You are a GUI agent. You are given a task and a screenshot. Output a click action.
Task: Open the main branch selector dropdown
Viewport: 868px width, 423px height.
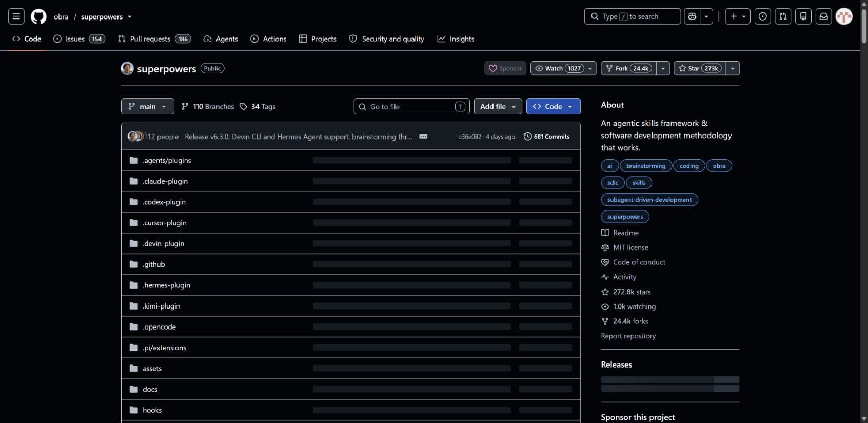pyautogui.click(x=148, y=106)
